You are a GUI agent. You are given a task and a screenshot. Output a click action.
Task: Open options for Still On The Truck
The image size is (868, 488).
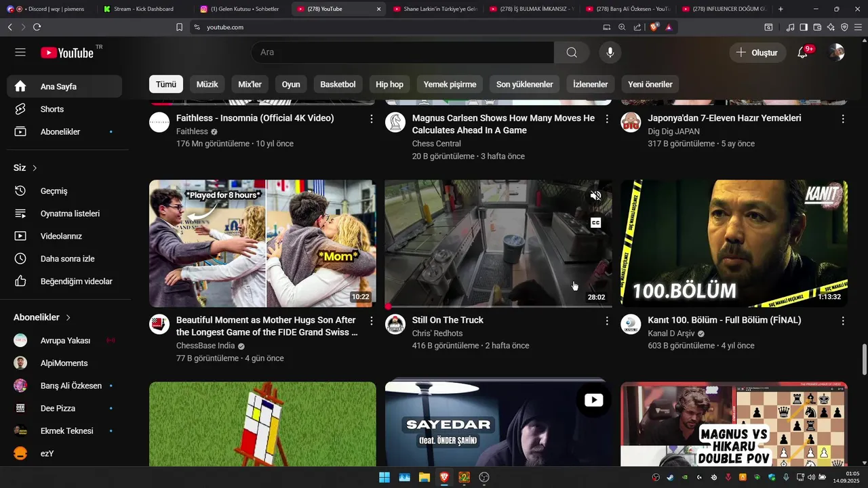tap(607, 321)
